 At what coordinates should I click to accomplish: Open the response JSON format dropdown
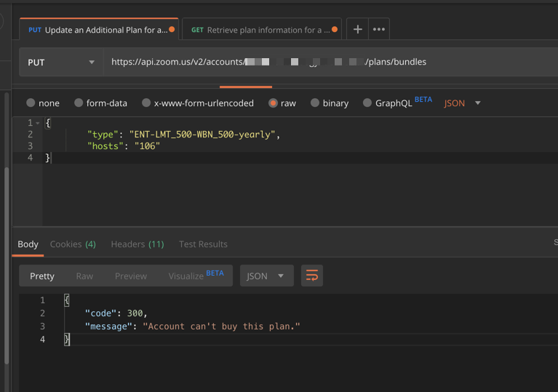coord(266,276)
